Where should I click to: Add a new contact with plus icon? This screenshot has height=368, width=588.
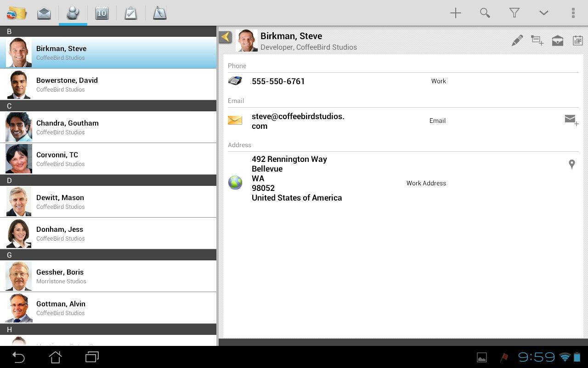455,13
